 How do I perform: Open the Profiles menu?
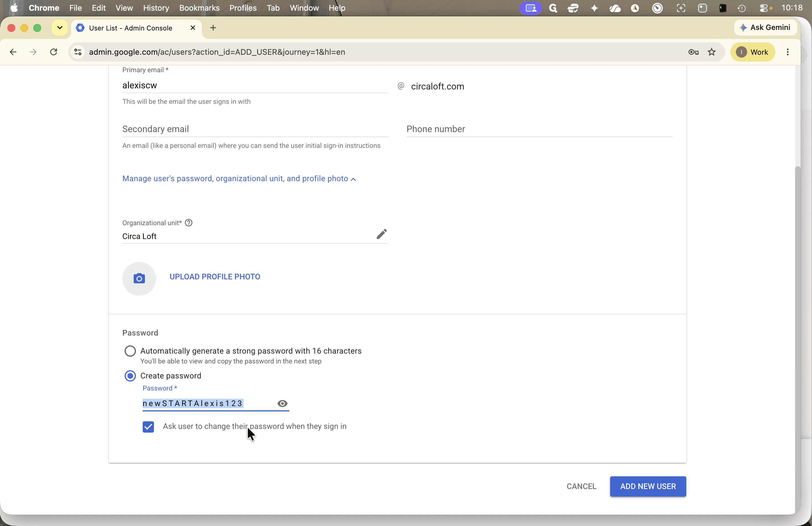click(x=243, y=8)
